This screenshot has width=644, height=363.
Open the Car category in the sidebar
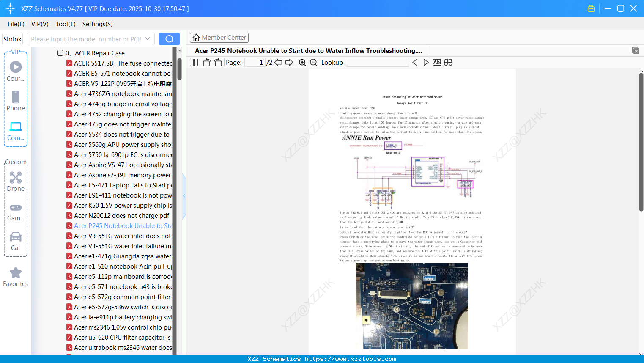pos(16,241)
